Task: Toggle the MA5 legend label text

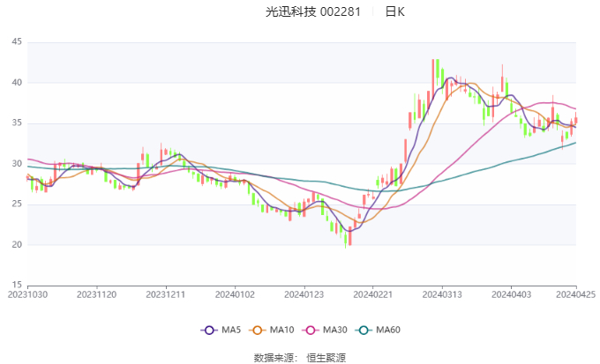Action: point(231,330)
